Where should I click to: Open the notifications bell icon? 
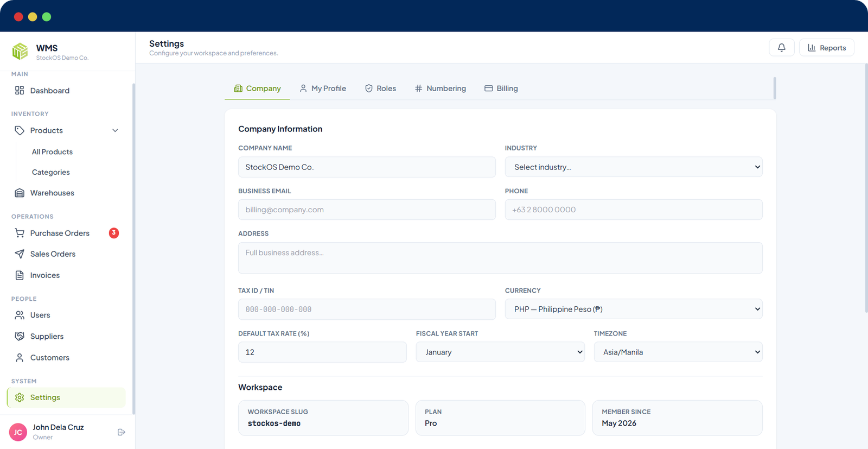tap(781, 48)
